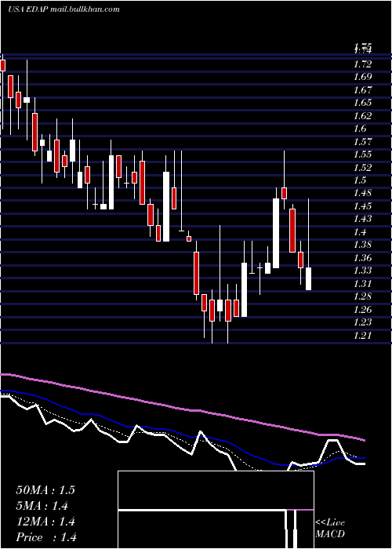
Task: Select the 1.62 price level label
Action: point(362,115)
